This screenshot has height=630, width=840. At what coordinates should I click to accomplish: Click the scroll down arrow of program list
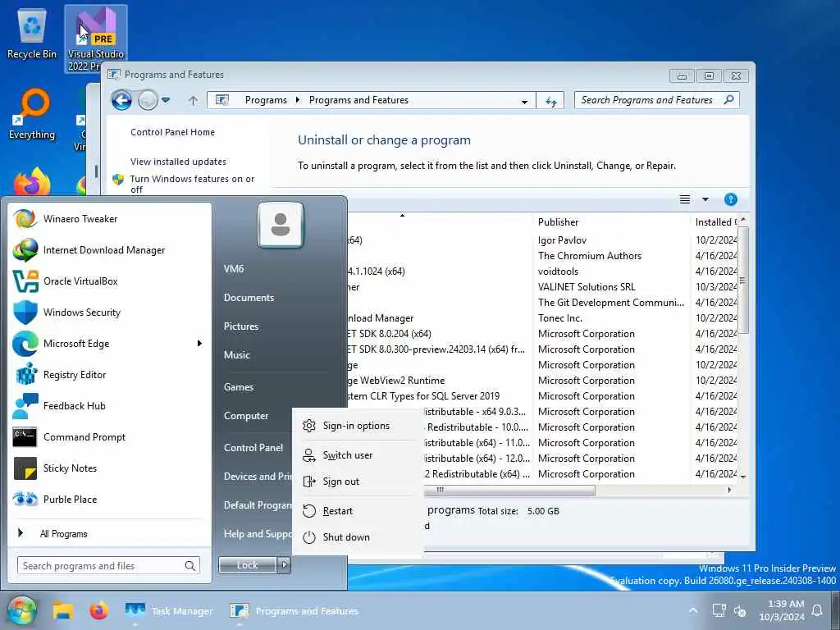pos(742,477)
